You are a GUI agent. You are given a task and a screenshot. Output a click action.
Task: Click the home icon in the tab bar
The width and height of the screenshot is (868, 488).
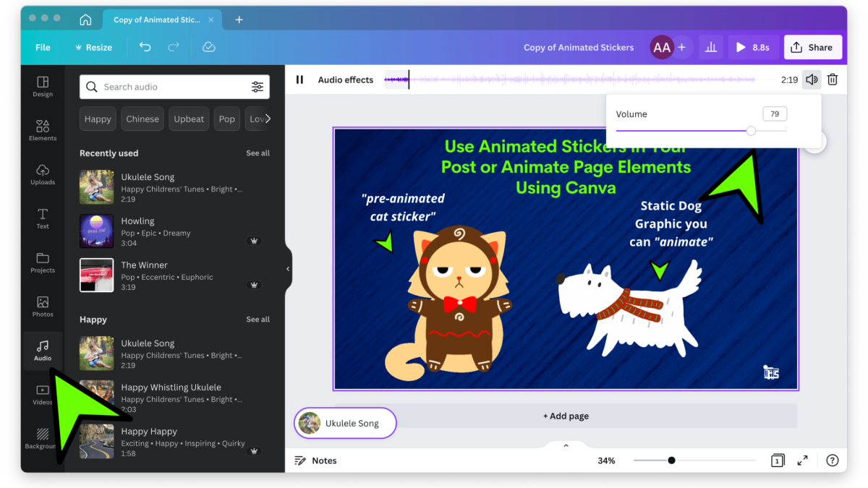click(x=85, y=20)
